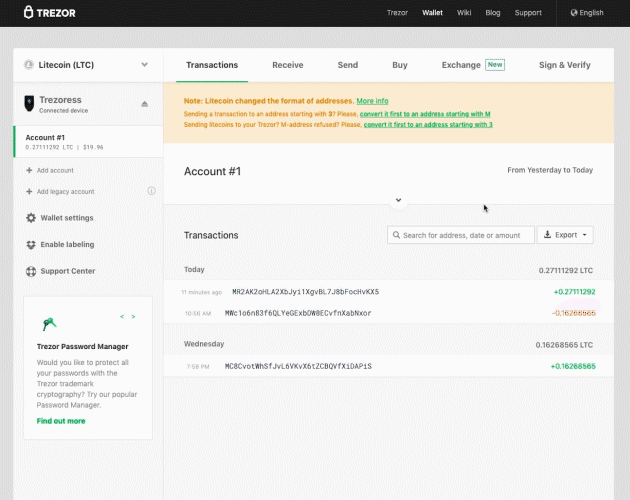Expand the Account #1 summary chevron

[398, 200]
